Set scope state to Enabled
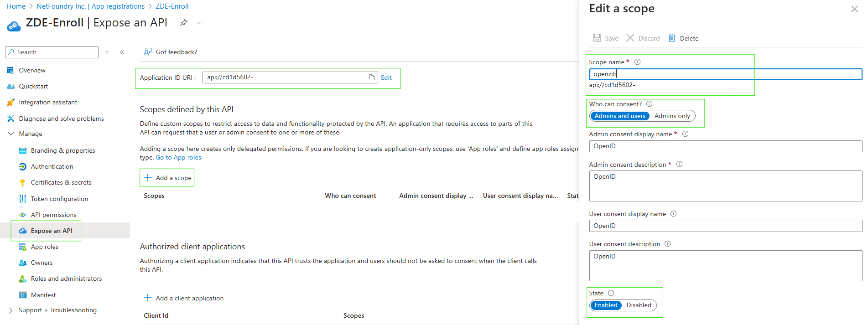 606,305
